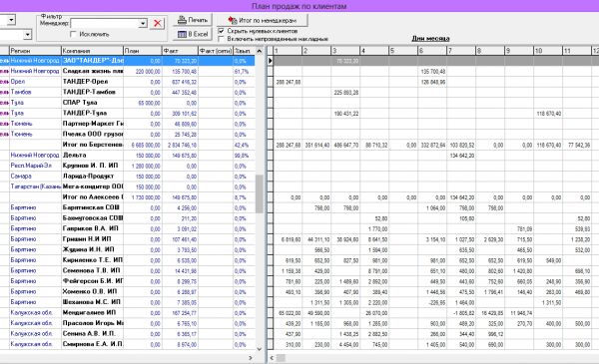Select Семенова Т.В. ИП cell
The width and height of the screenshot is (599, 364).
(x=92, y=270)
